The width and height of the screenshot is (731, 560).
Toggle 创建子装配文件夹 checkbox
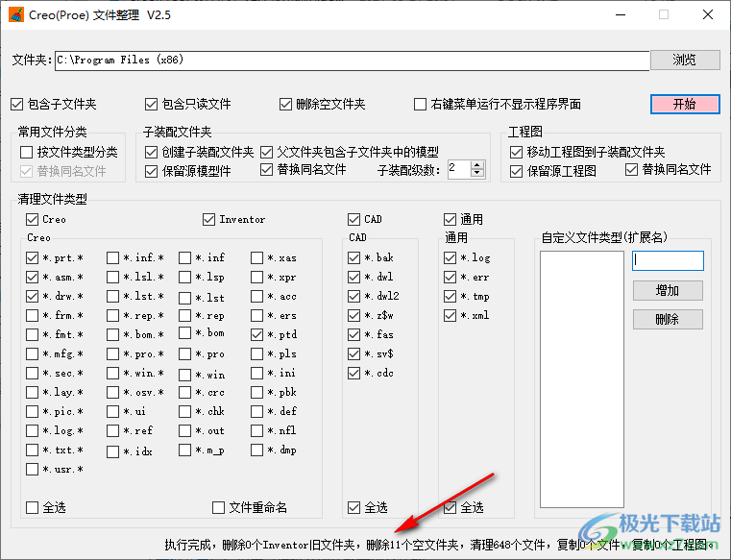(151, 152)
